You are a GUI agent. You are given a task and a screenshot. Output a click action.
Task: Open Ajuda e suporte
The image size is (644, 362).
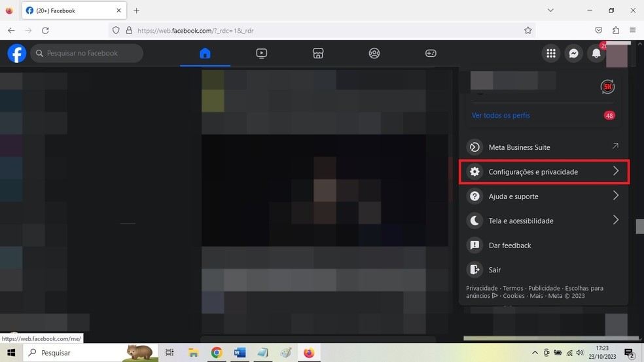[x=543, y=196]
